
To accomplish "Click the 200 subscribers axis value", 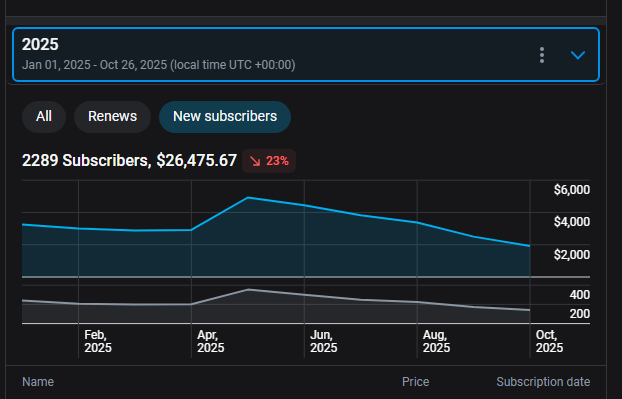I will [580, 314].
